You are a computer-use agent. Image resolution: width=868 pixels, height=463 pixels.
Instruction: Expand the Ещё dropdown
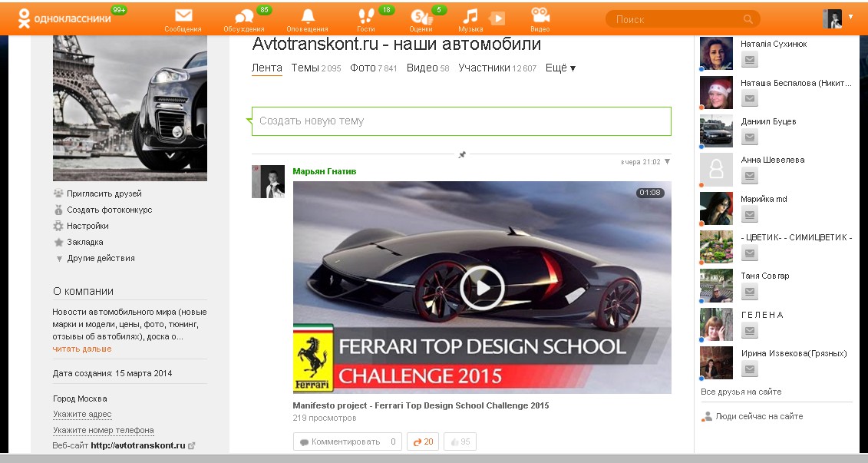coord(560,68)
